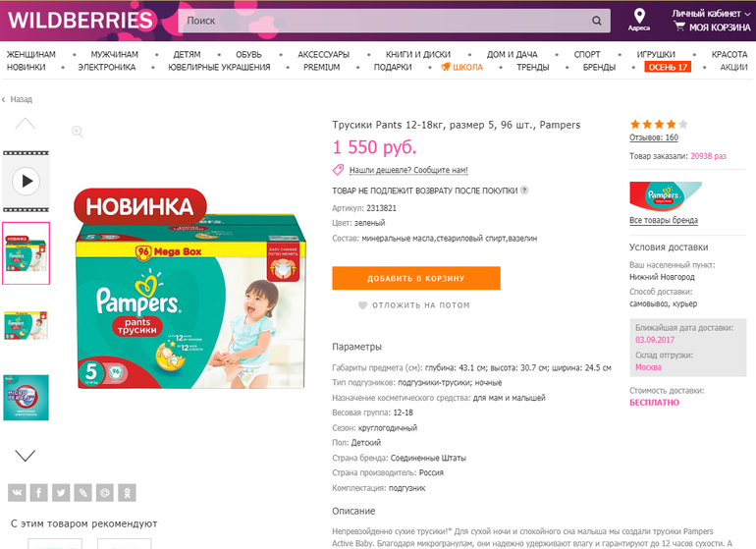Click the star rating bar
This screenshot has width=756, height=549.
click(659, 125)
